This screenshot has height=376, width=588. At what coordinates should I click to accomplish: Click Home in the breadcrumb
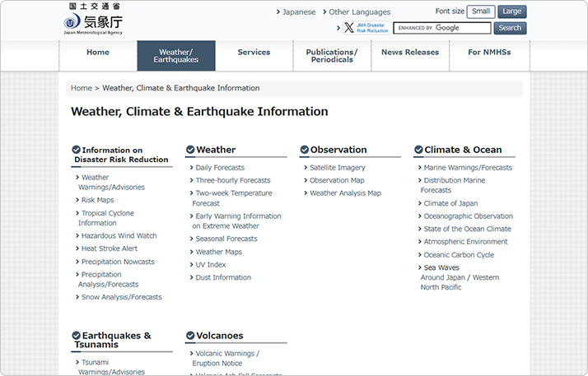(x=82, y=88)
